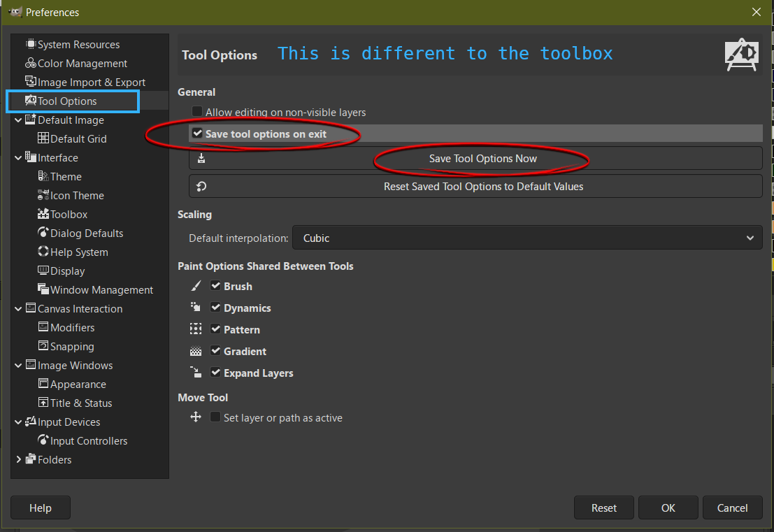Screen dimensions: 774x532
Task: Click the Help System lifebuoy icon
Action: pyautogui.click(x=43, y=252)
